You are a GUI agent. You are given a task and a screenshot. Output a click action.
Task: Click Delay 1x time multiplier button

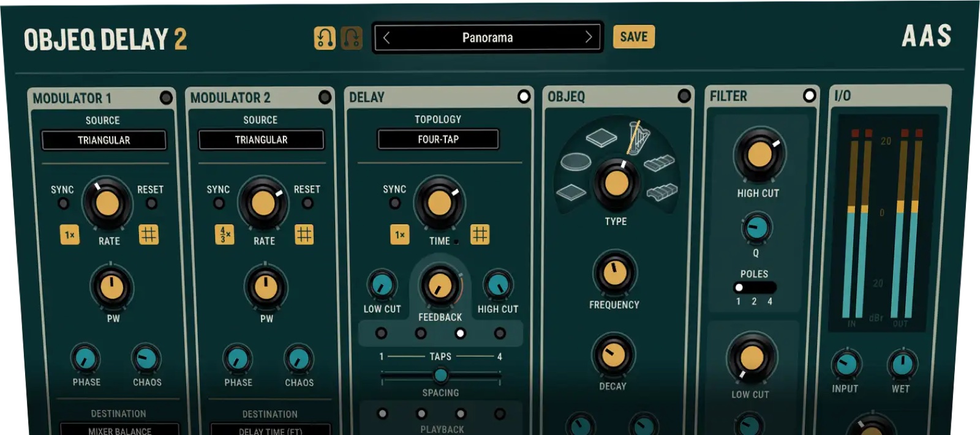click(400, 235)
